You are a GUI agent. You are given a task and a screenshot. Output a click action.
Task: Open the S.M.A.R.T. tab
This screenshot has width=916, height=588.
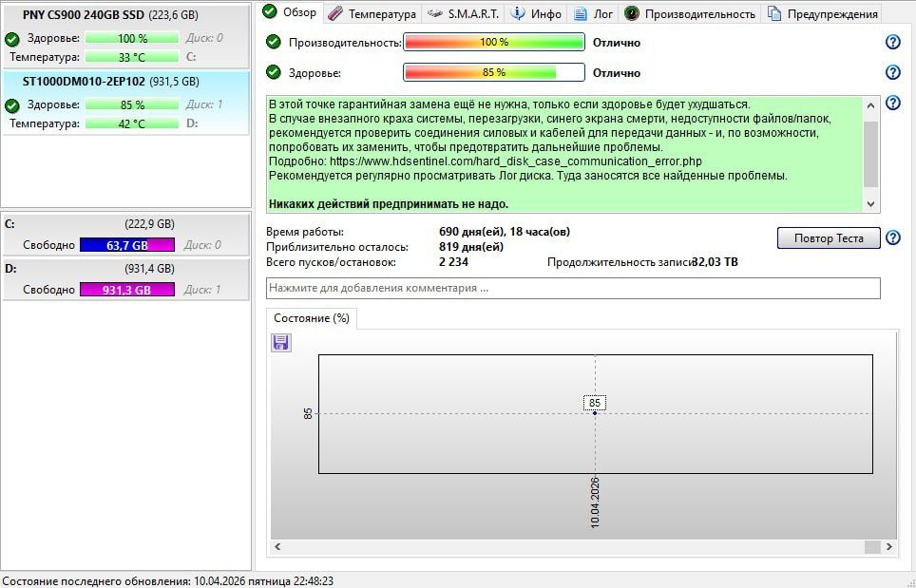coord(463,14)
